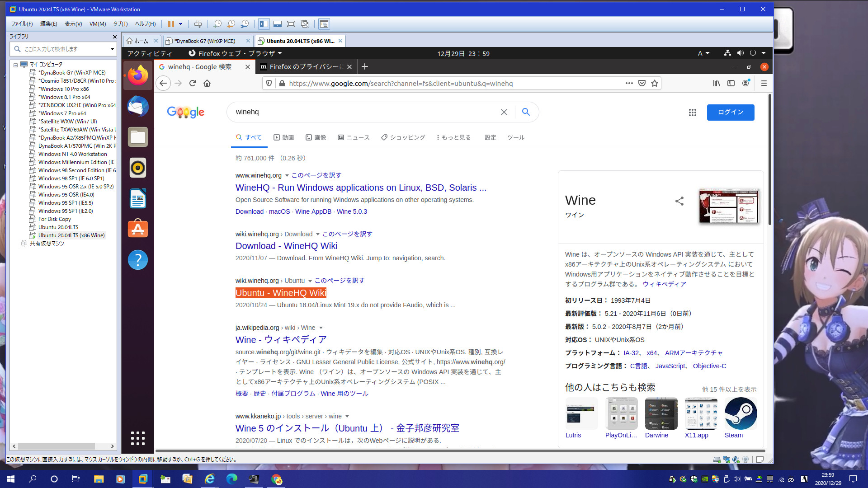Click the ログイン button
868x488 pixels.
coord(731,113)
